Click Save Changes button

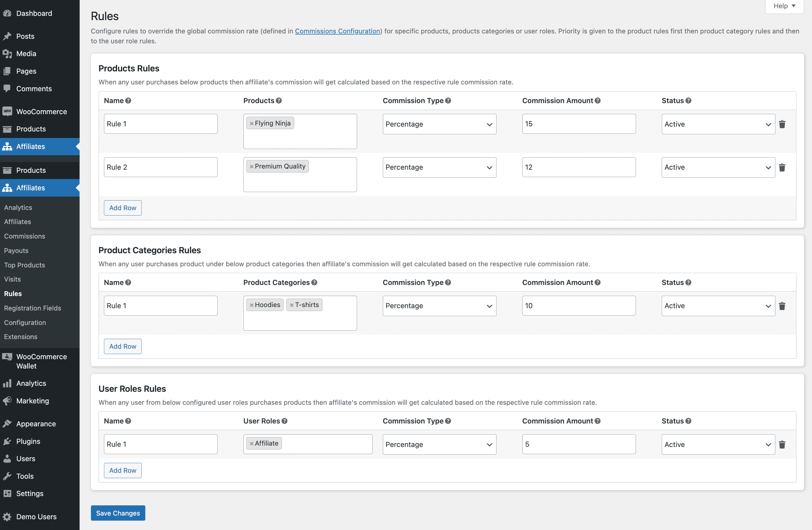pyautogui.click(x=118, y=513)
